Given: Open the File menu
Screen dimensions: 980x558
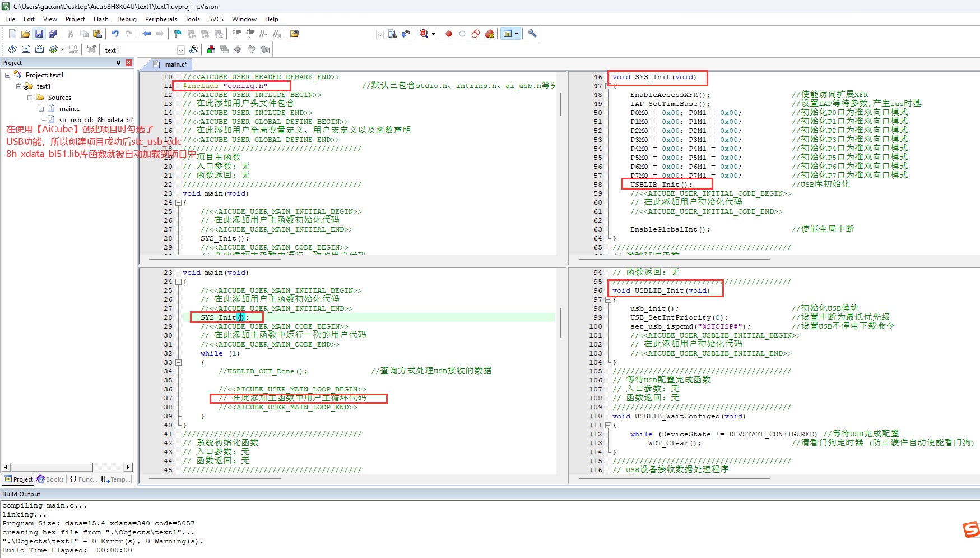Looking at the screenshot, I should click(x=10, y=19).
